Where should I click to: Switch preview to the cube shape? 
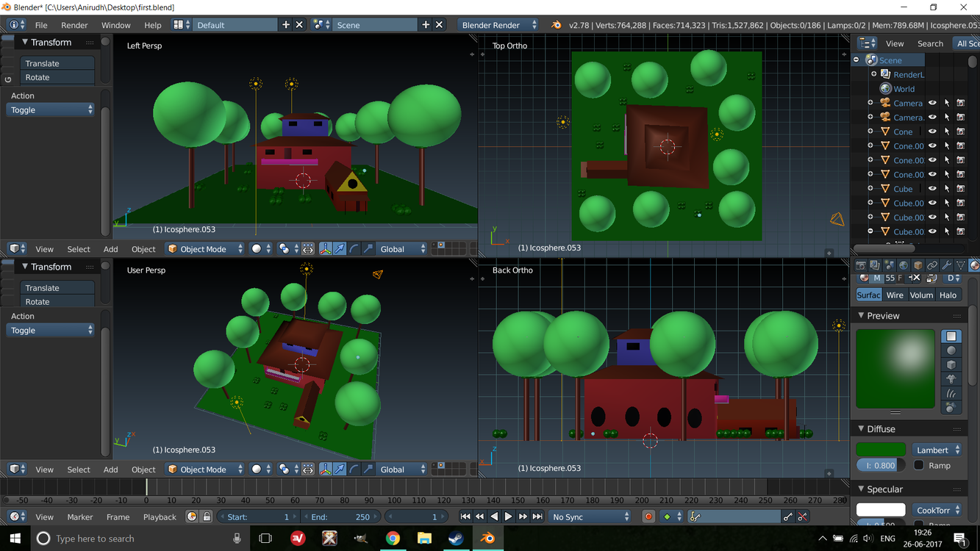point(951,365)
